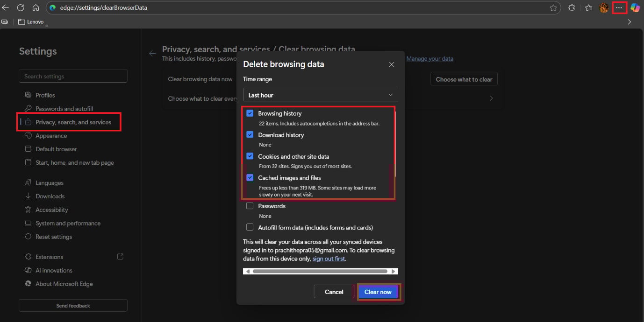Add page to favorites star icon
Image resolution: width=644 pixels, height=322 pixels.
pos(553,7)
